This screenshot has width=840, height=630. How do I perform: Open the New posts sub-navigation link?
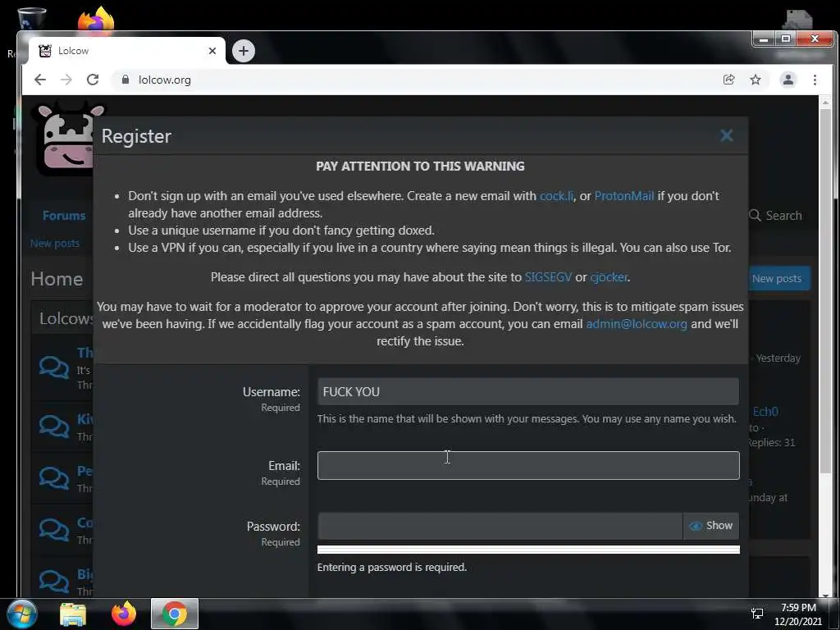coord(55,243)
